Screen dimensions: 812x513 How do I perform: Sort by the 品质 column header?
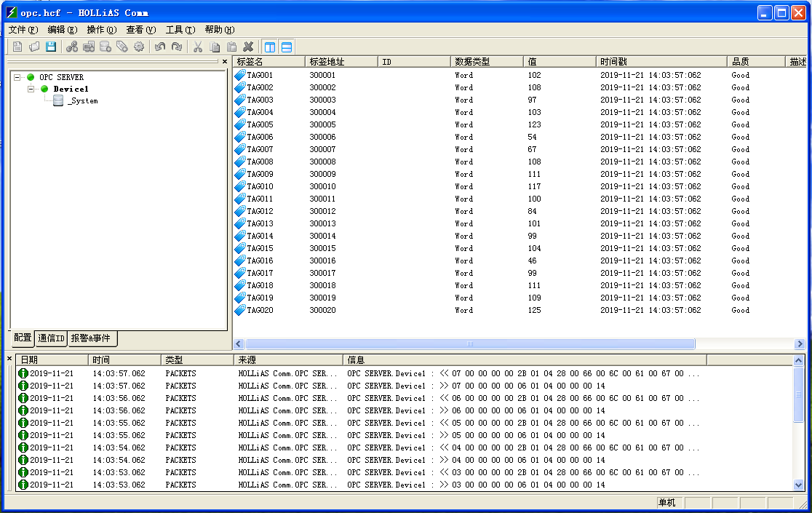[756, 62]
